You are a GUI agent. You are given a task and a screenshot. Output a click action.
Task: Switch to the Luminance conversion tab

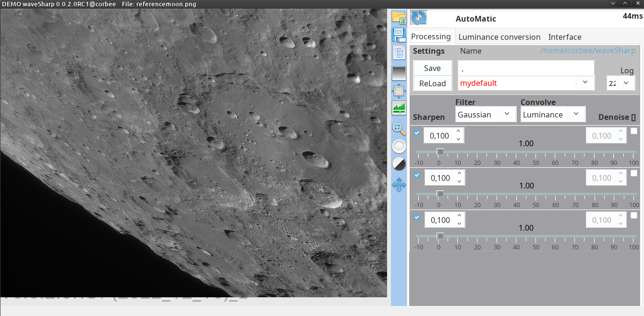(x=499, y=37)
